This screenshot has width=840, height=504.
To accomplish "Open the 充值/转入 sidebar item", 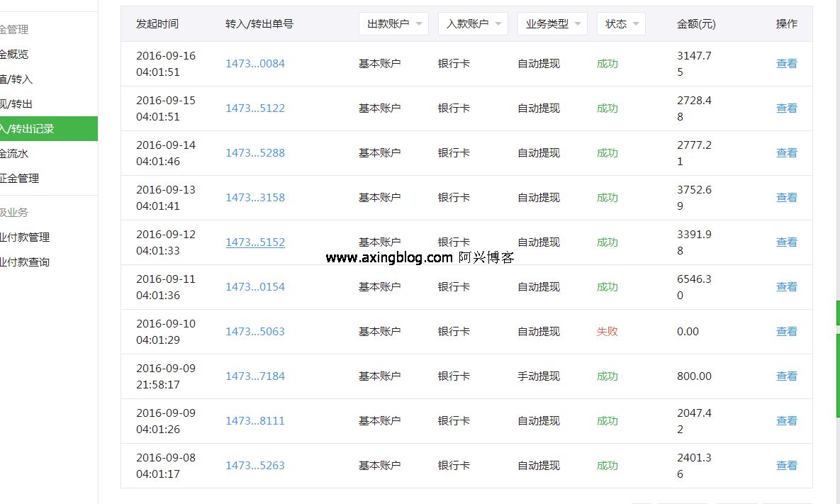I will [16, 79].
